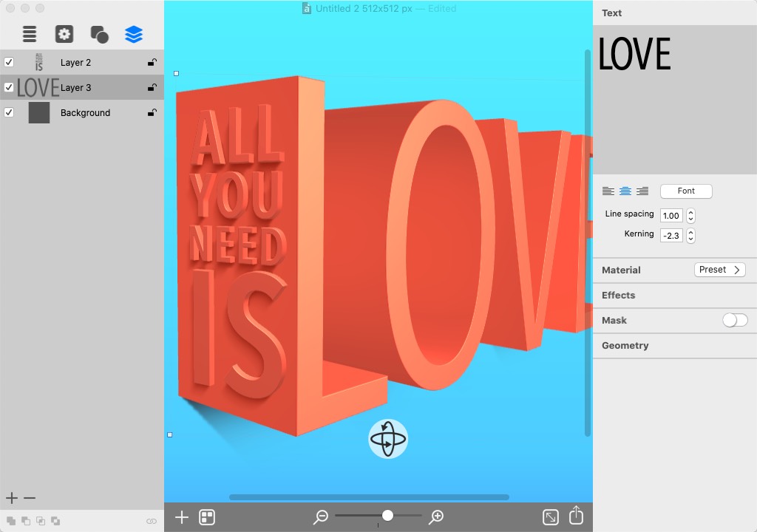Click the share export icon
Viewport: 757px width, 532px height.
click(577, 516)
